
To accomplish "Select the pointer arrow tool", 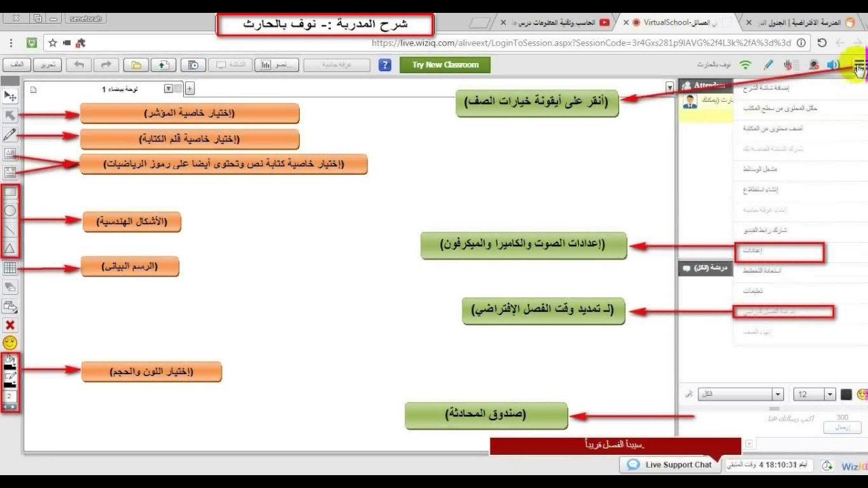I will tap(10, 115).
